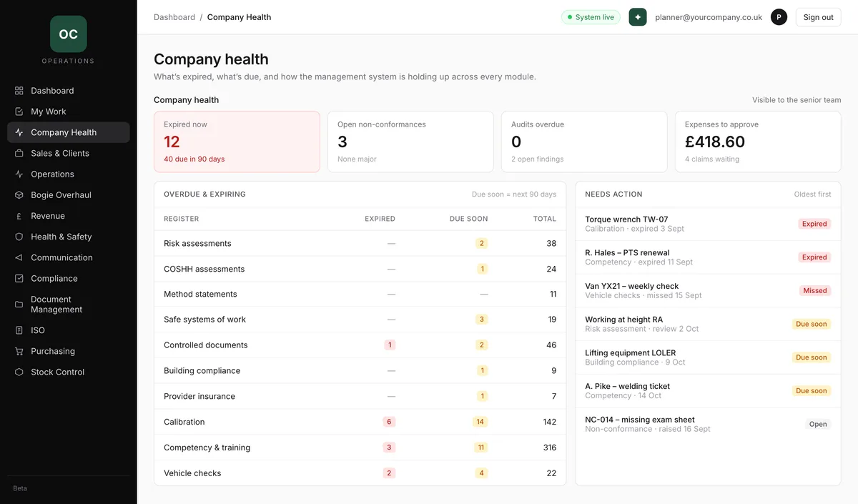Click the Operations activity icon
The height and width of the screenshot is (504, 858).
coord(19,174)
